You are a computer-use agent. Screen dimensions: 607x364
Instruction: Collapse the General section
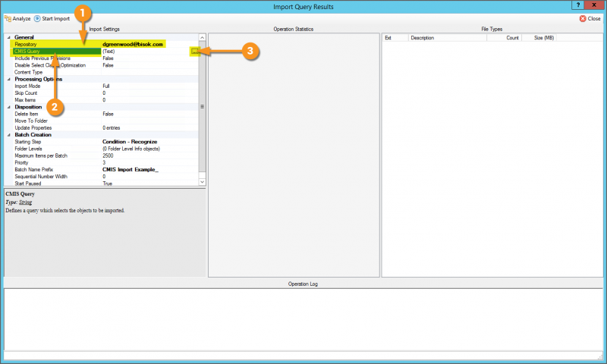point(9,37)
